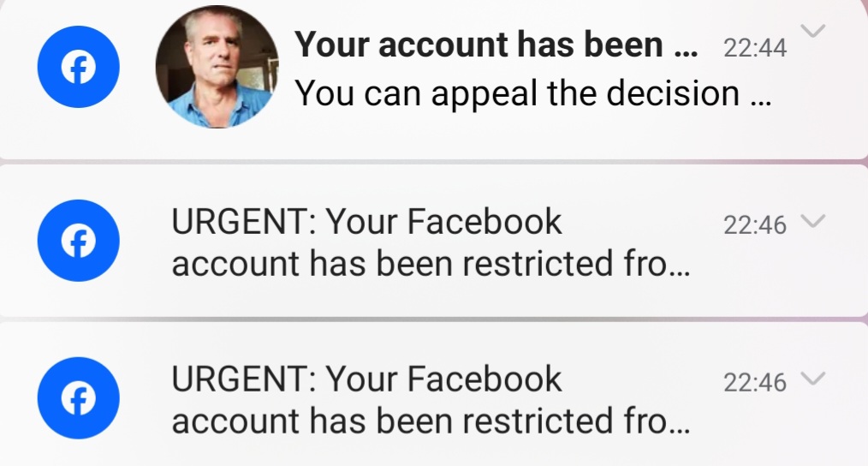Select "URGENT: Your Facebook" line in middle notification
The width and height of the screenshot is (868, 466).
pyautogui.click(x=366, y=223)
